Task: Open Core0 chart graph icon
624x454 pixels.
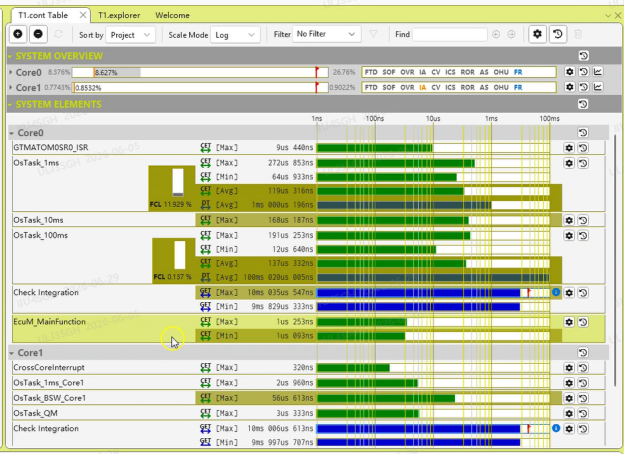Action: point(597,72)
